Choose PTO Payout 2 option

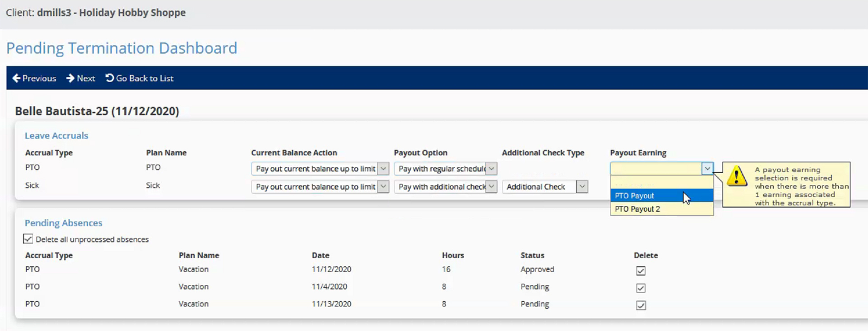(x=637, y=209)
